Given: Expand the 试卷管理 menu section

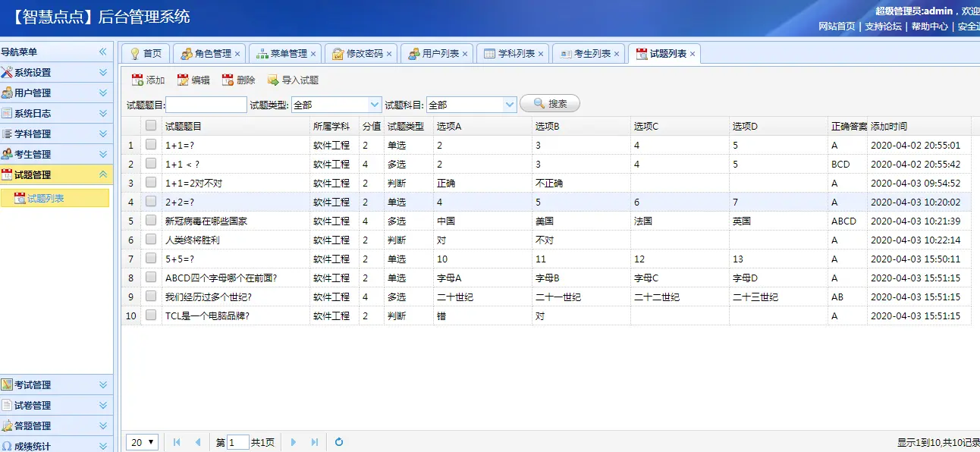Looking at the screenshot, I should pos(103,405).
